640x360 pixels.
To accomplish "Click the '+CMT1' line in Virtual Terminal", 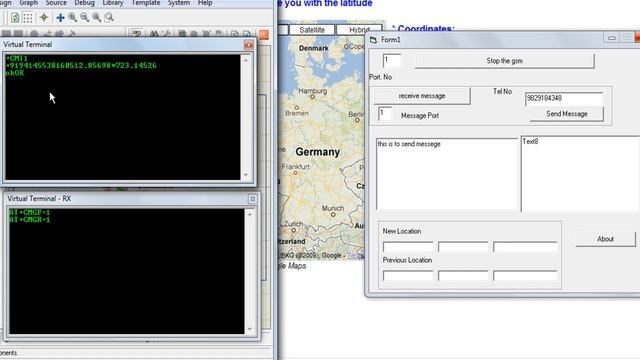I will click(x=17, y=58).
